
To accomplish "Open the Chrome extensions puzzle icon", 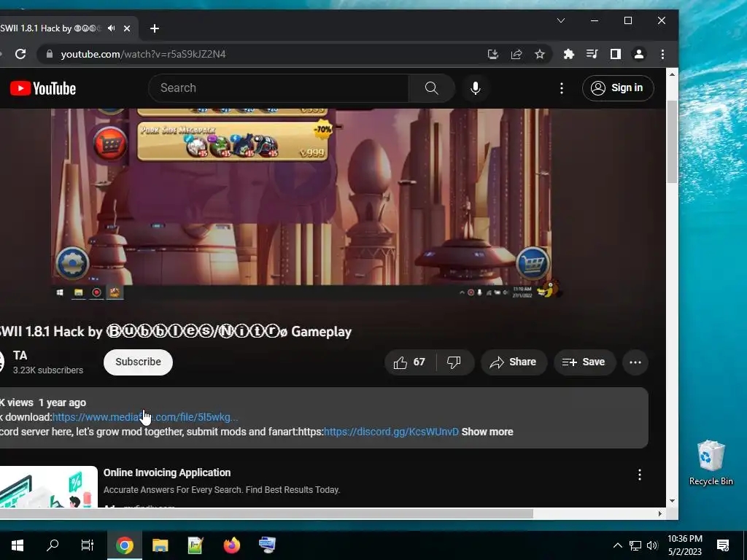I will pos(568,54).
